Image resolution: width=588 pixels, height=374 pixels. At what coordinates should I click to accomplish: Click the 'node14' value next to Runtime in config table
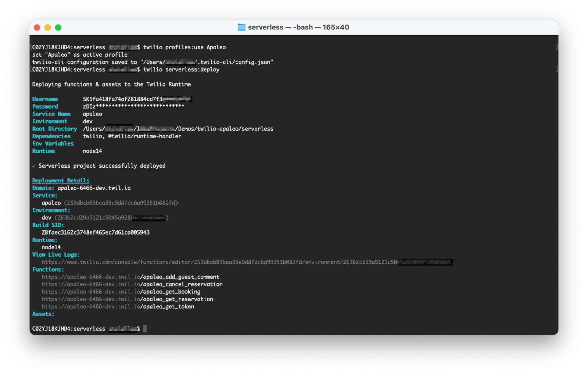coord(93,151)
